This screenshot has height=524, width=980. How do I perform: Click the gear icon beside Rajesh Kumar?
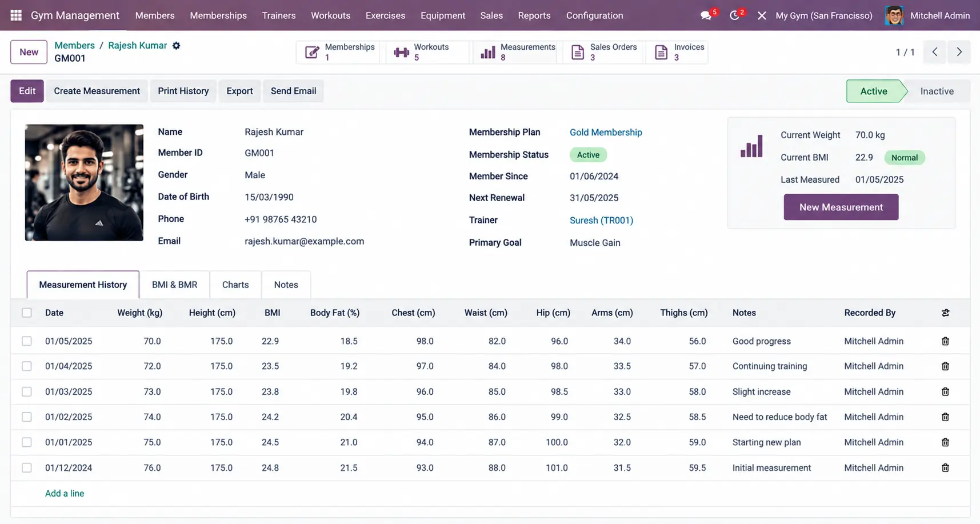(x=177, y=46)
